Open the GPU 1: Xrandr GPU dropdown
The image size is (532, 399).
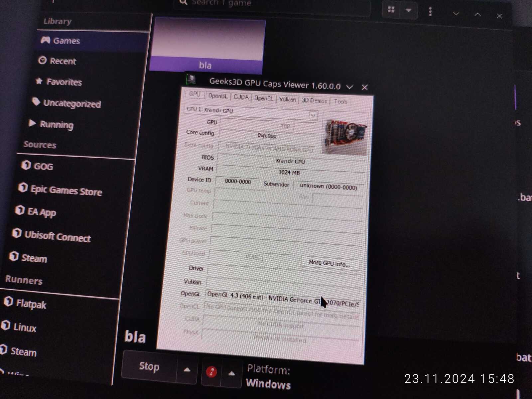tap(251, 112)
